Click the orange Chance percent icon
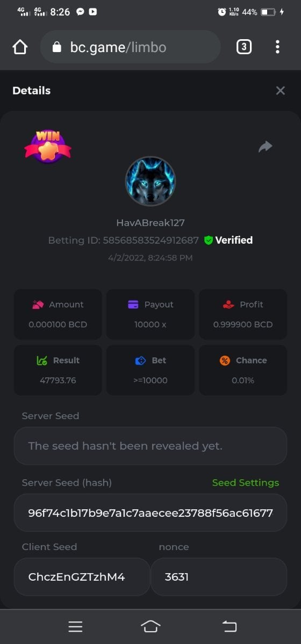Viewport: 301px width, 644px height. click(x=225, y=361)
